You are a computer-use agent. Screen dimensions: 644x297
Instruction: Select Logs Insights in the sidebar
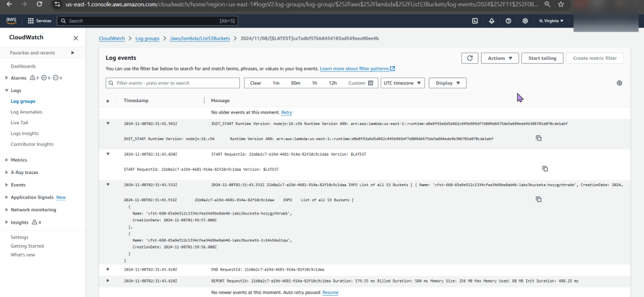point(25,133)
